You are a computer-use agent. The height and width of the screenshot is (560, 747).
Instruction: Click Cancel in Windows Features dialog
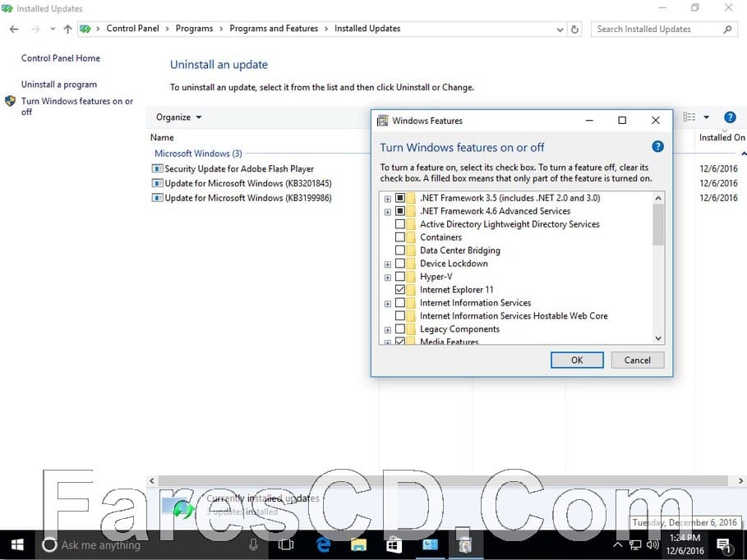click(638, 360)
